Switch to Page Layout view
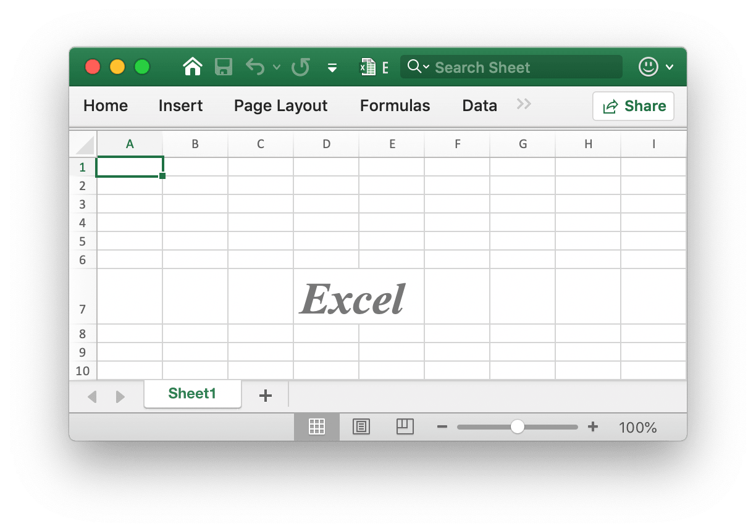 tap(361, 426)
